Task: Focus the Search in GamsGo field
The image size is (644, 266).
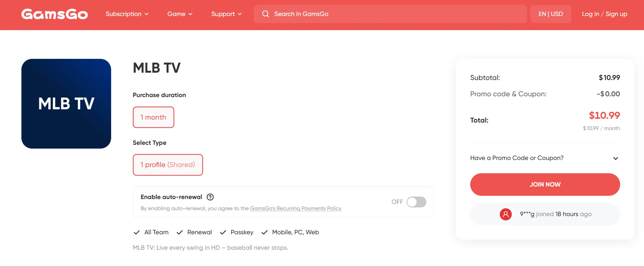Action: click(x=390, y=14)
